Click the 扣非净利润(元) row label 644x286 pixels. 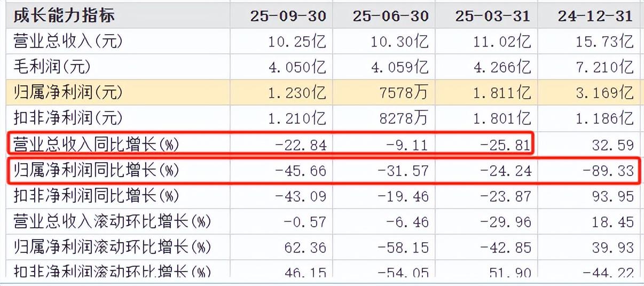pos(68,118)
